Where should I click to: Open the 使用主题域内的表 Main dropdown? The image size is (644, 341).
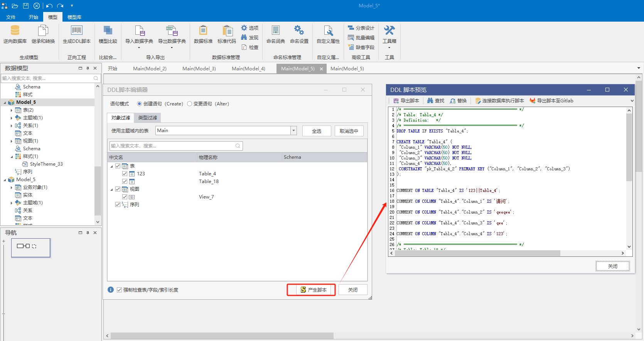(294, 131)
